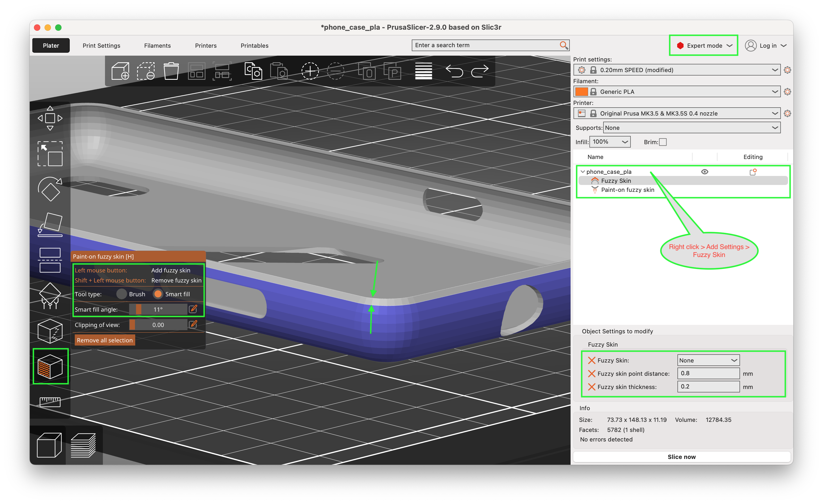This screenshot has height=504, width=823.
Task: Click the Add instance plus icon
Action: point(310,71)
